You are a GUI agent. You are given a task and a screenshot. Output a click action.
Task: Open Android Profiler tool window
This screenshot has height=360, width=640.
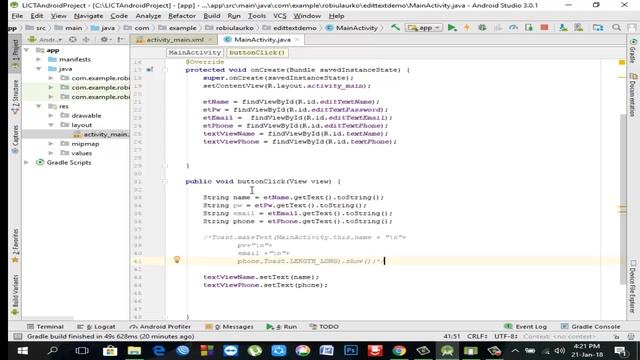coord(160,327)
